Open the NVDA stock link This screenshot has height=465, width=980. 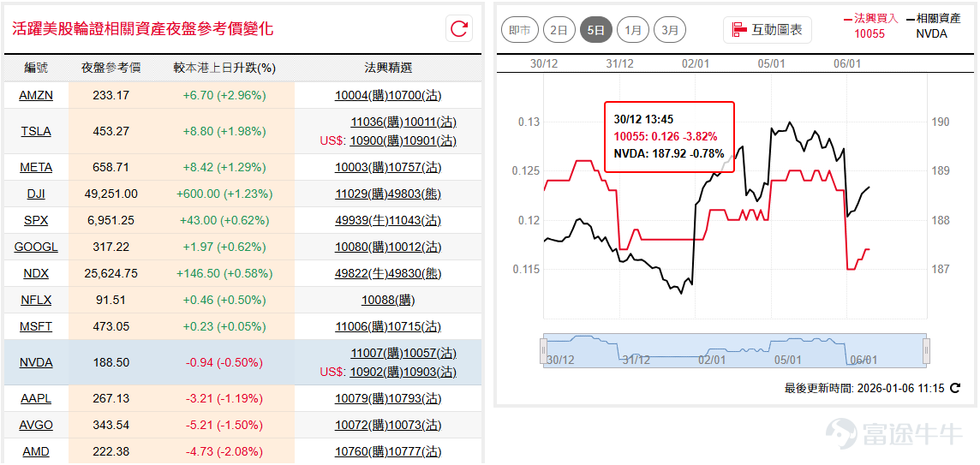click(x=36, y=362)
